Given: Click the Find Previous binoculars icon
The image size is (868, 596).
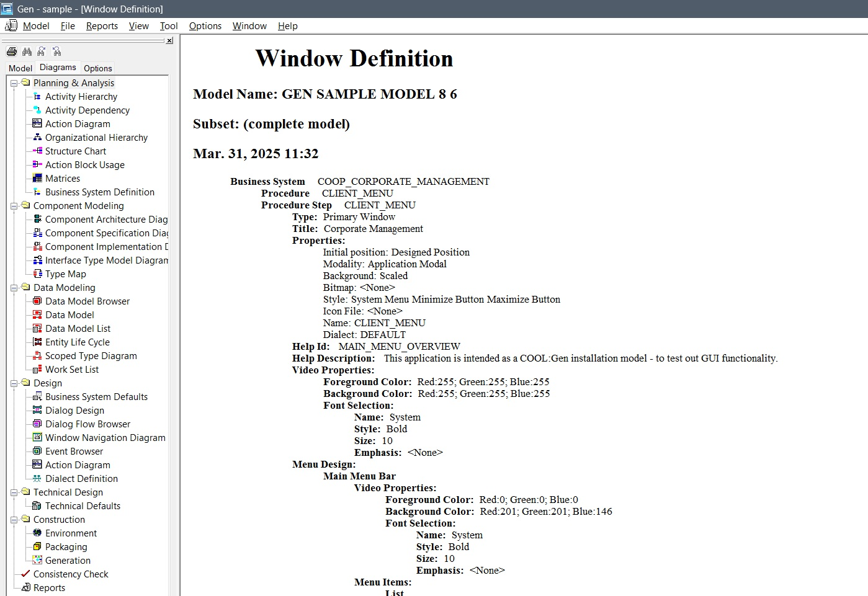Looking at the screenshot, I should coord(56,51).
